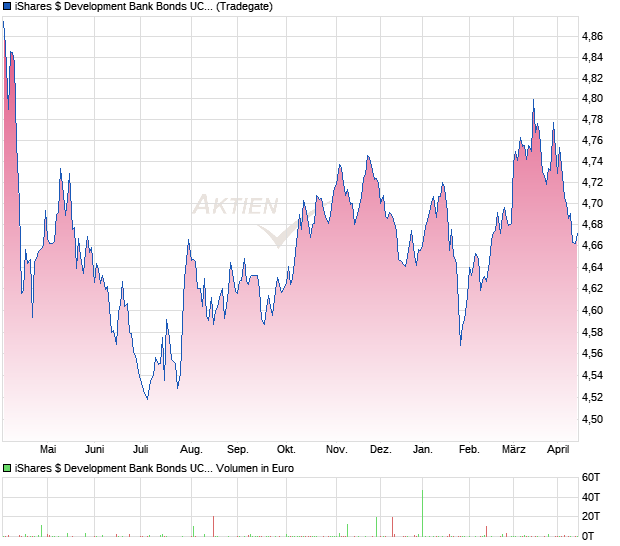Click the 4,50 price axis value
Viewport: 620px width, 546px height.
pyautogui.click(x=592, y=419)
